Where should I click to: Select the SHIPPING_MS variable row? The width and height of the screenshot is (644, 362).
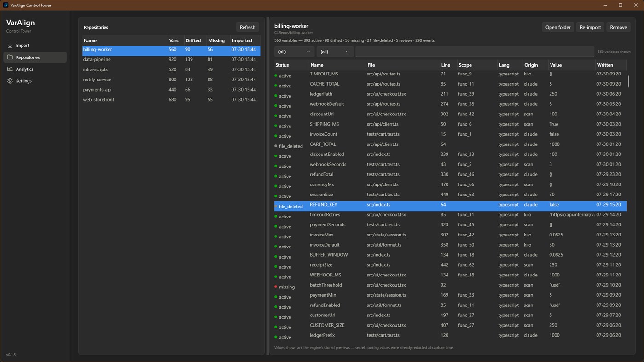coord(450,125)
